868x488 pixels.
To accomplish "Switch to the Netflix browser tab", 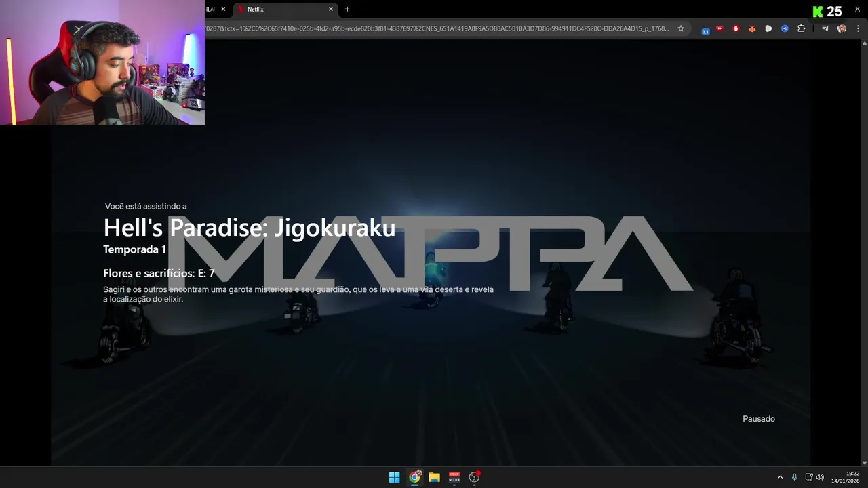I will point(284,9).
